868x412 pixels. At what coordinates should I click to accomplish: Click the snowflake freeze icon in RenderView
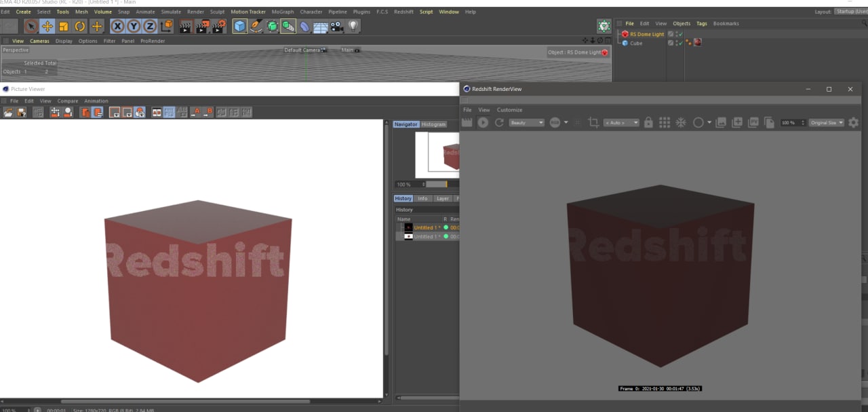pyautogui.click(x=680, y=123)
